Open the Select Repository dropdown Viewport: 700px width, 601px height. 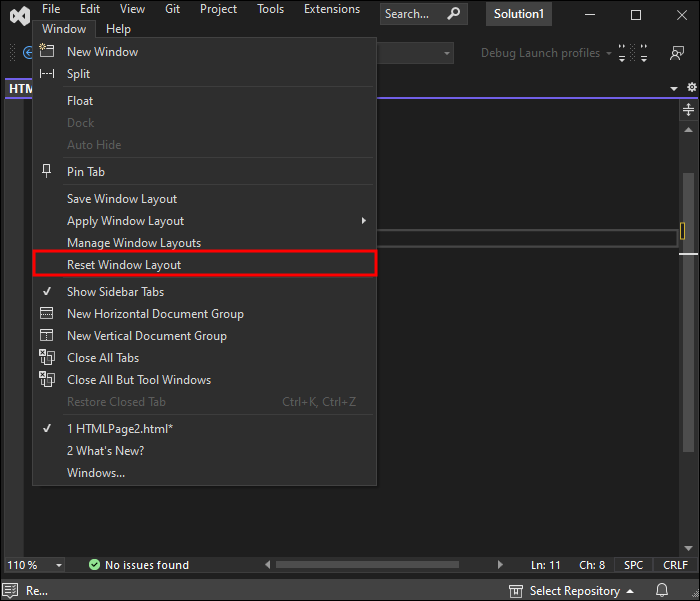point(571,590)
